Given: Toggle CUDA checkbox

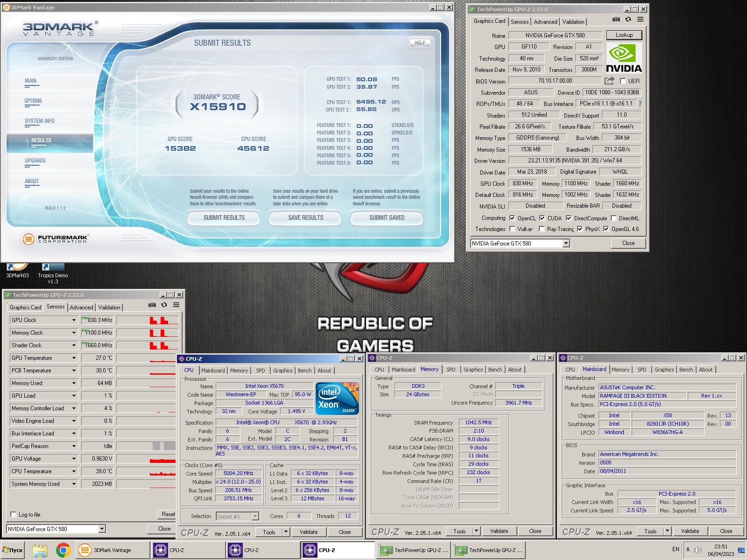Looking at the screenshot, I should [542, 218].
